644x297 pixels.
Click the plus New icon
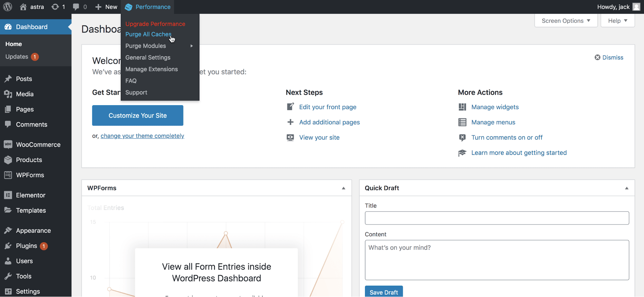(98, 7)
